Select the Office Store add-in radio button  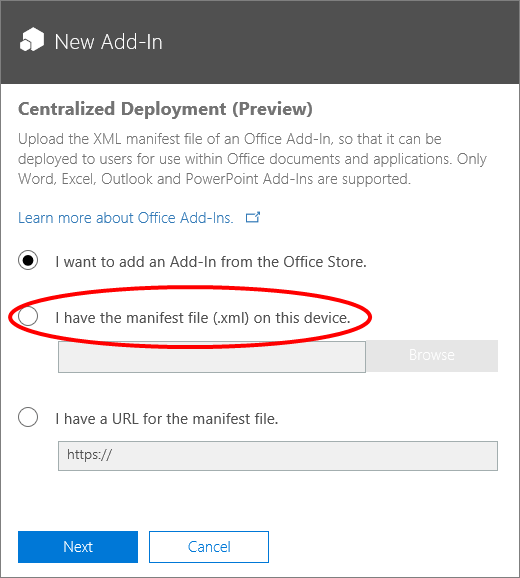[28, 260]
